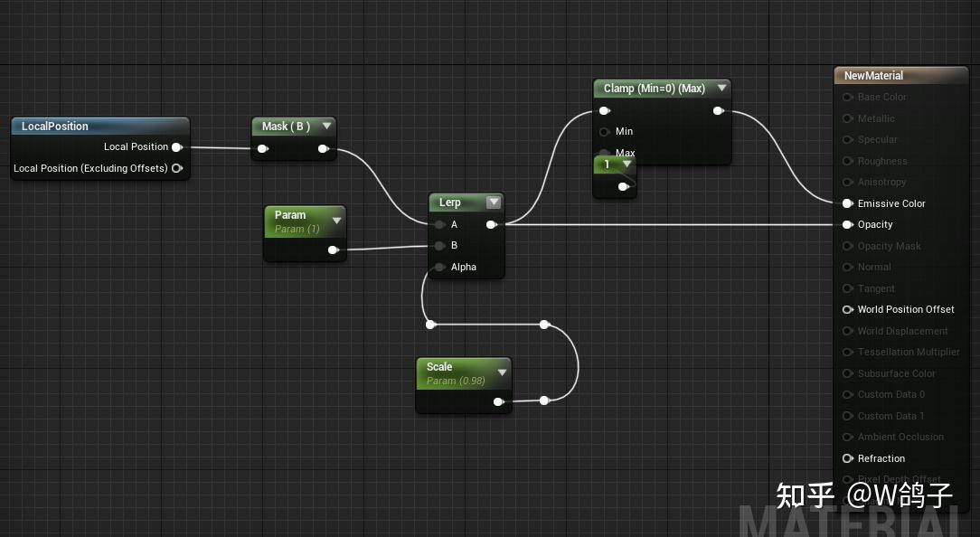The width and height of the screenshot is (980, 537).
Task: Click the Max input pin on Clamp
Action: pyautogui.click(x=604, y=153)
